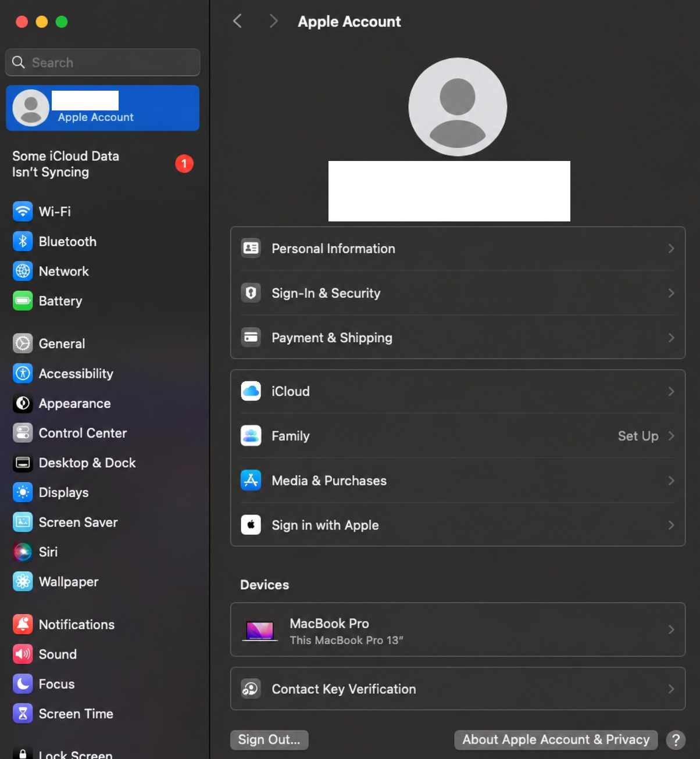Image resolution: width=700 pixels, height=759 pixels.
Task: Click the Payment & Shipping card icon
Action: pyautogui.click(x=251, y=337)
